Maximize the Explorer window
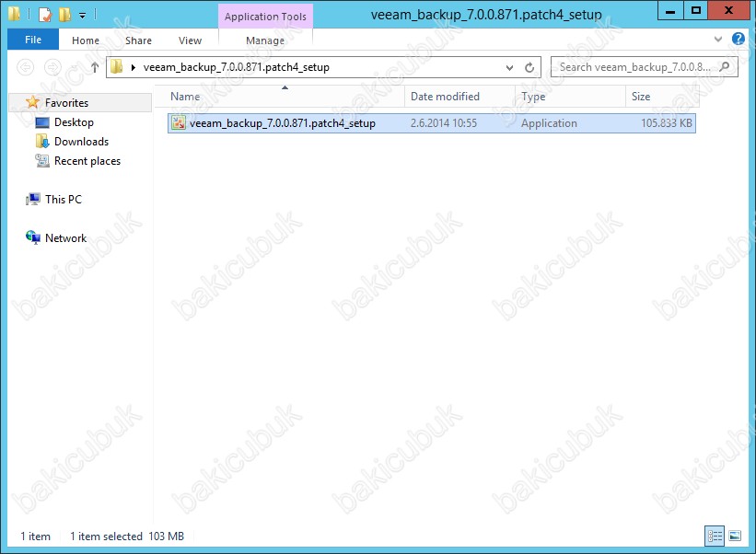The width and height of the screenshot is (756, 554). [696, 11]
